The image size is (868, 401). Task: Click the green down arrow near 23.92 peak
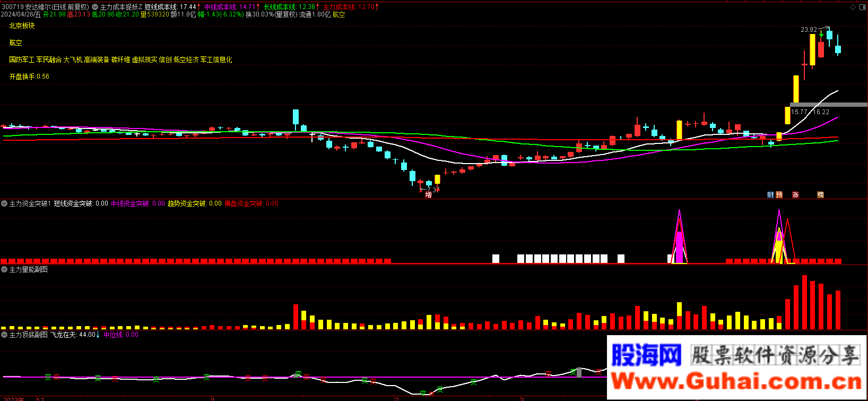pos(821,35)
